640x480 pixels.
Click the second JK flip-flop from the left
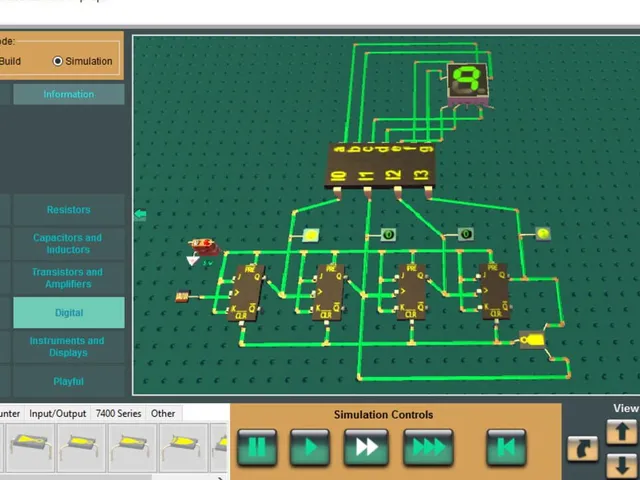point(329,292)
